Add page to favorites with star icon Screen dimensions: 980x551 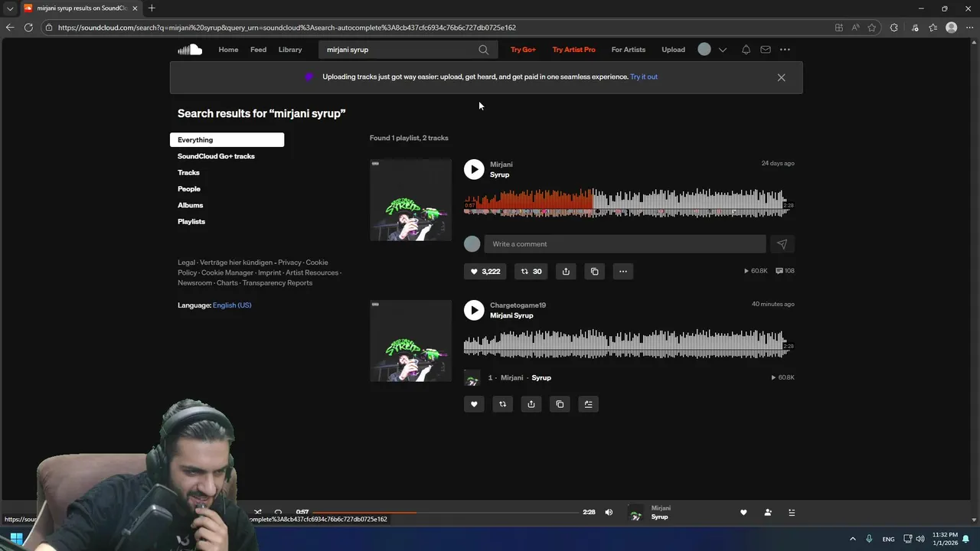[x=871, y=28]
